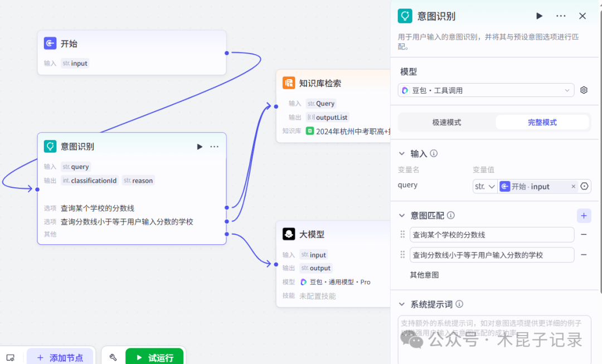Click the comment icon in bottom-left toolbar
This screenshot has height=364, width=602.
click(11, 357)
